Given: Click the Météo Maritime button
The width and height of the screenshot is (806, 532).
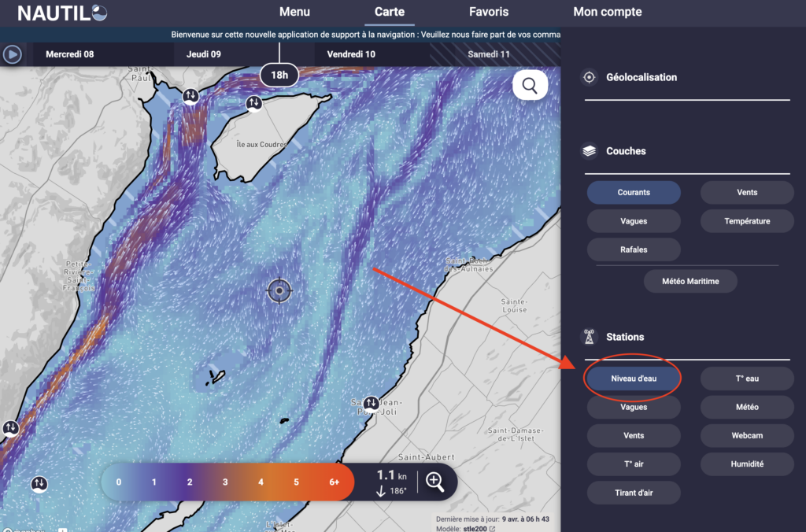Looking at the screenshot, I should 690,281.
